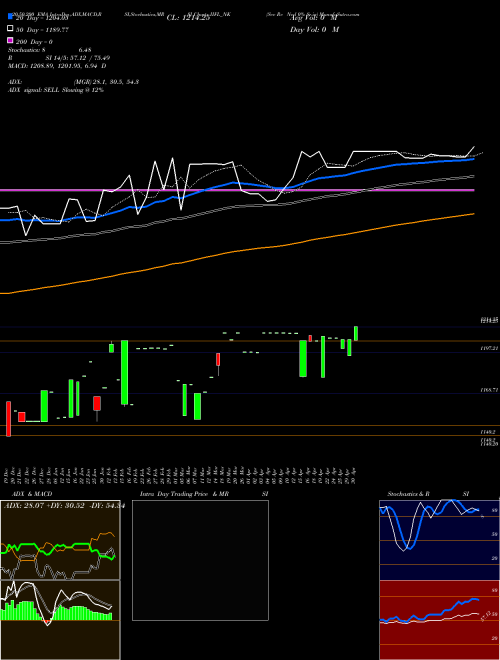Click the last green candlestick on 30 Apr
The image size is (500, 660).
(356, 333)
